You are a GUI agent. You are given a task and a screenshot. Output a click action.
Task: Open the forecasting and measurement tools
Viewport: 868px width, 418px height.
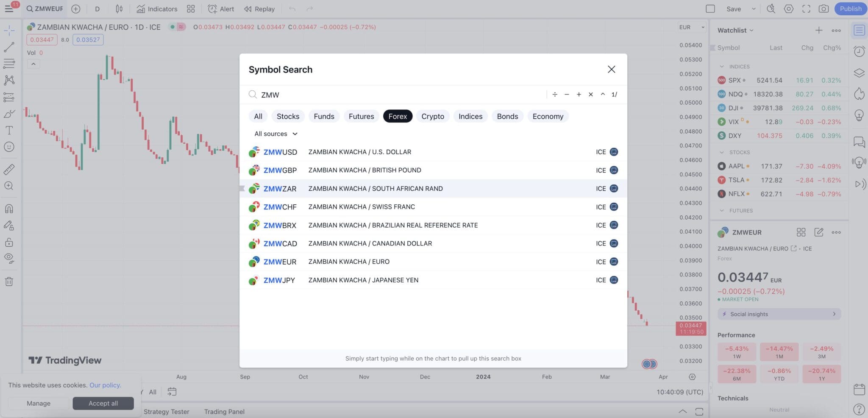pyautogui.click(x=9, y=97)
